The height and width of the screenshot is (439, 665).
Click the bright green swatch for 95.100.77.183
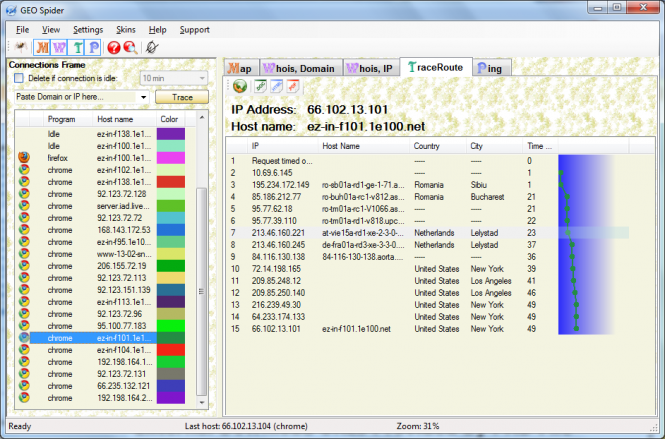(x=170, y=326)
